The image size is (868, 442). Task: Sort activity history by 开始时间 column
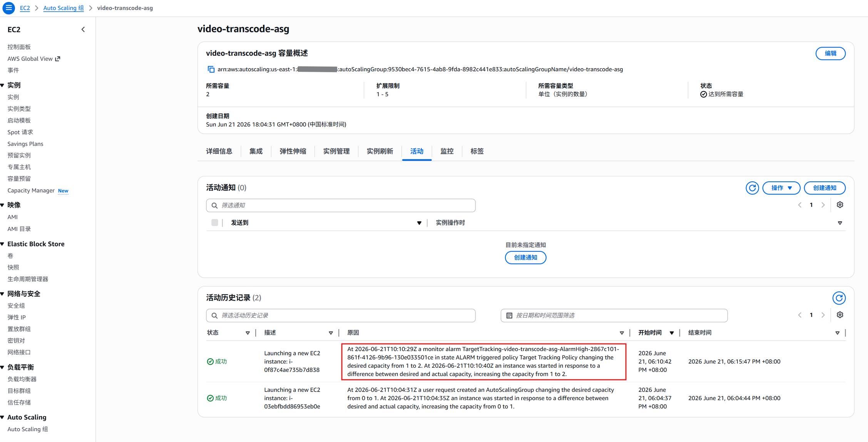pyautogui.click(x=672, y=333)
